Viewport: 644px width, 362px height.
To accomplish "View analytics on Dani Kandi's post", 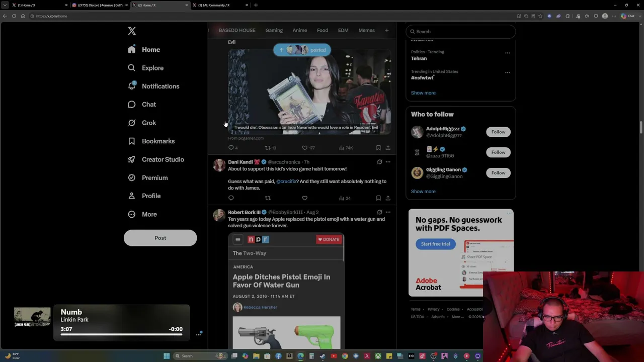I will coord(345,198).
